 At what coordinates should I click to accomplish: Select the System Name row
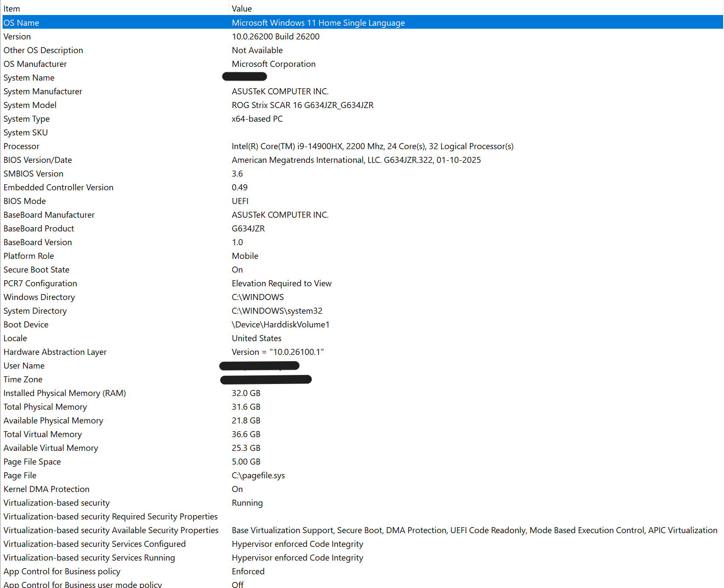363,77
